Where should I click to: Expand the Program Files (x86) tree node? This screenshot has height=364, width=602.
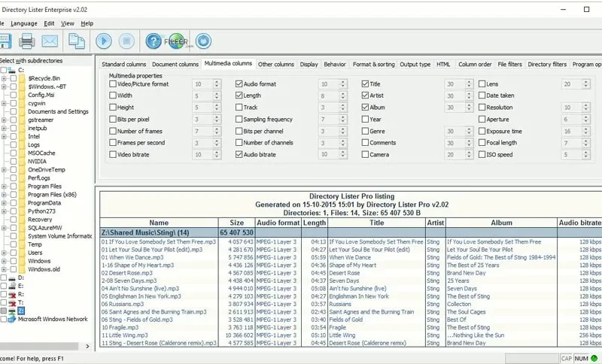[x=4, y=195]
